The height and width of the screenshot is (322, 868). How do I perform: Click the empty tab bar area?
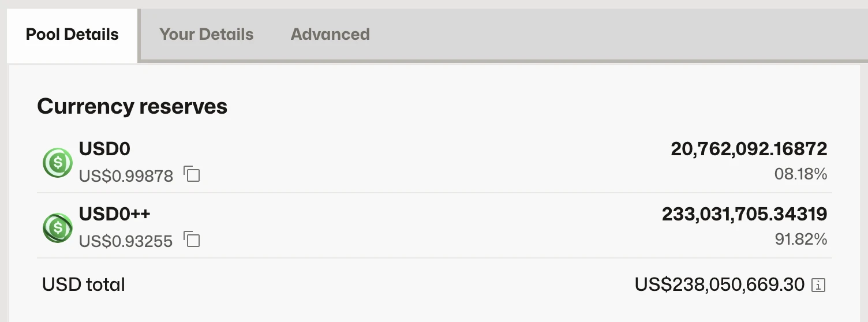pyautogui.click(x=618, y=35)
